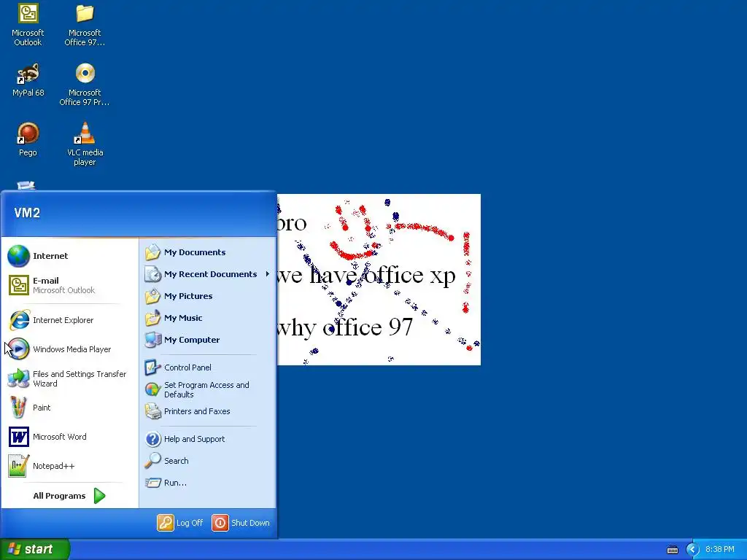Click the My Computer label
Image resolution: width=747 pixels, height=560 pixels.
point(192,340)
